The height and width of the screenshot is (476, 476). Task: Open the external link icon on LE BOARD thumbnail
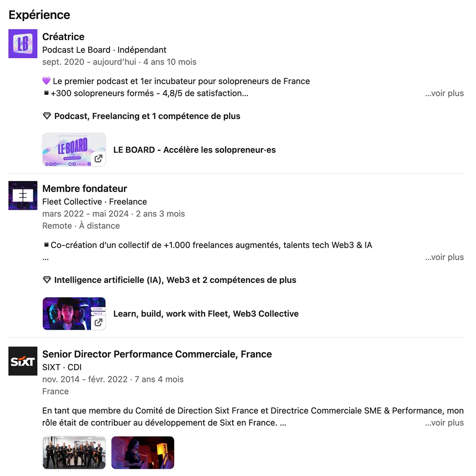(x=98, y=159)
